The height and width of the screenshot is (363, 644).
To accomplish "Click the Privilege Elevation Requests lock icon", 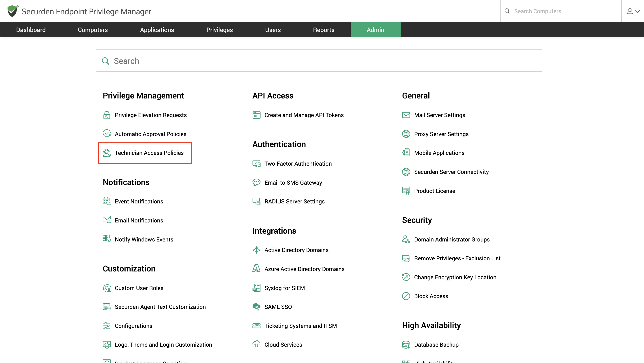I will coord(107,115).
